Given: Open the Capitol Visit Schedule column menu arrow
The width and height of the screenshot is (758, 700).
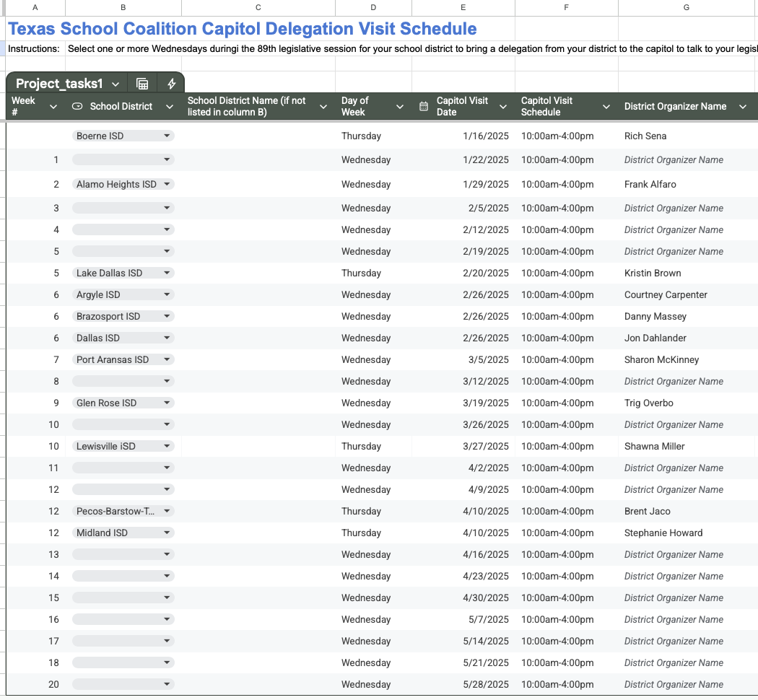Looking at the screenshot, I should tap(606, 107).
